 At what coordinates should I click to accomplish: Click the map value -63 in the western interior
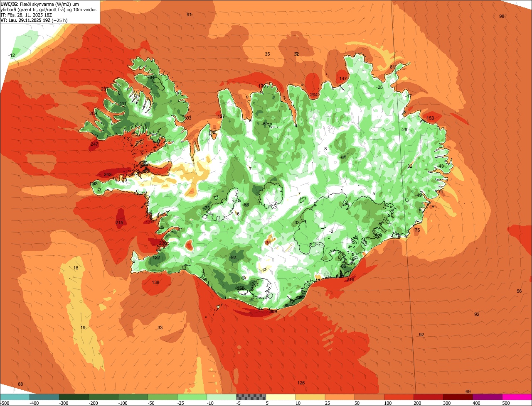pyautogui.click(x=245, y=205)
